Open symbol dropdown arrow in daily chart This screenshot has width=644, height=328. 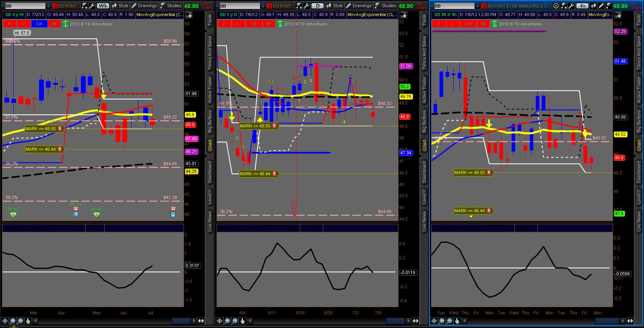click(263, 6)
